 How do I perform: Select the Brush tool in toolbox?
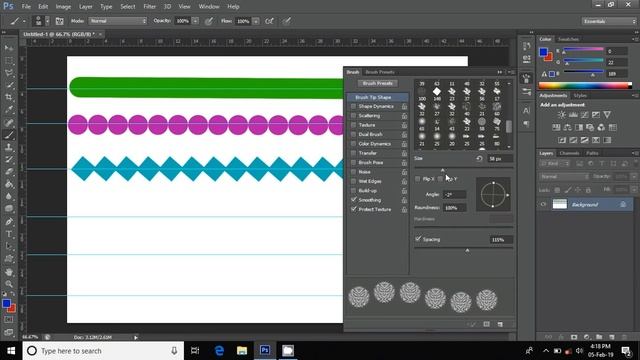click(x=9, y=135)
